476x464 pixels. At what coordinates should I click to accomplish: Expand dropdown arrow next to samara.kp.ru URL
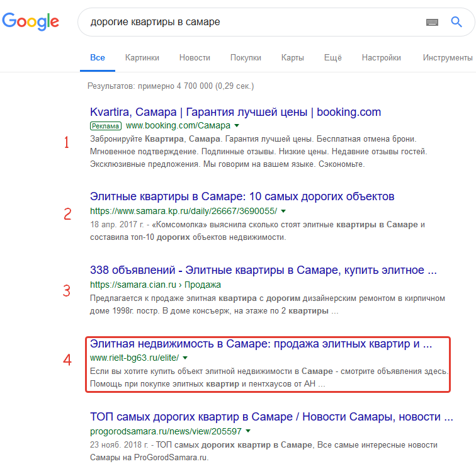point(283,211)
